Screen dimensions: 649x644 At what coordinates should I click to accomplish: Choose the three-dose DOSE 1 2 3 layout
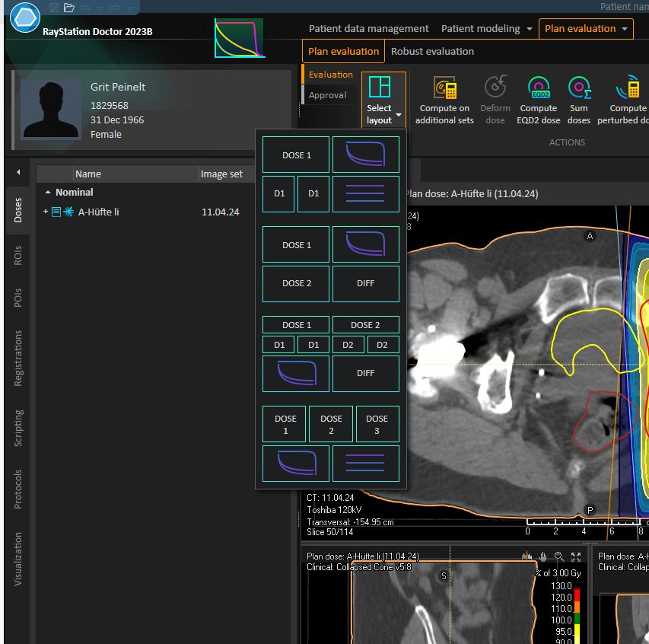(x=331, y=444)
